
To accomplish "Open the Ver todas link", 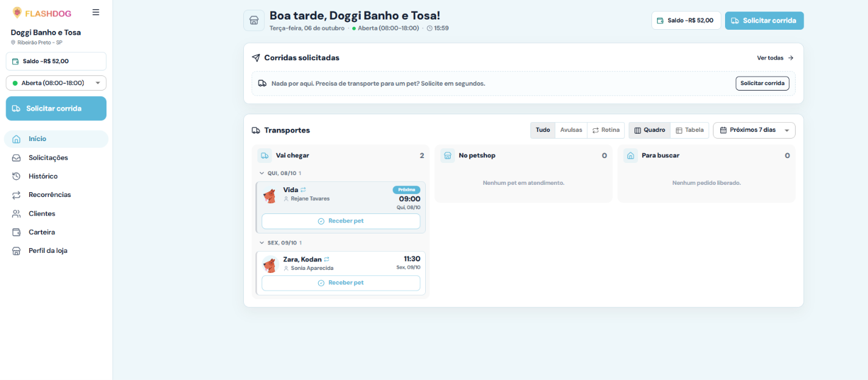I will pyautogui.click(x=775, y=58).
